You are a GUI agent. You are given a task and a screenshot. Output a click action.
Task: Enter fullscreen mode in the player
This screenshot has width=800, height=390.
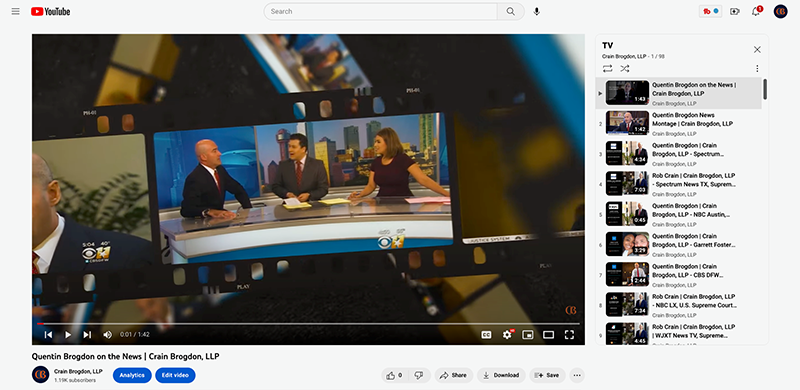pyautogui.click(x=569, y=334)
